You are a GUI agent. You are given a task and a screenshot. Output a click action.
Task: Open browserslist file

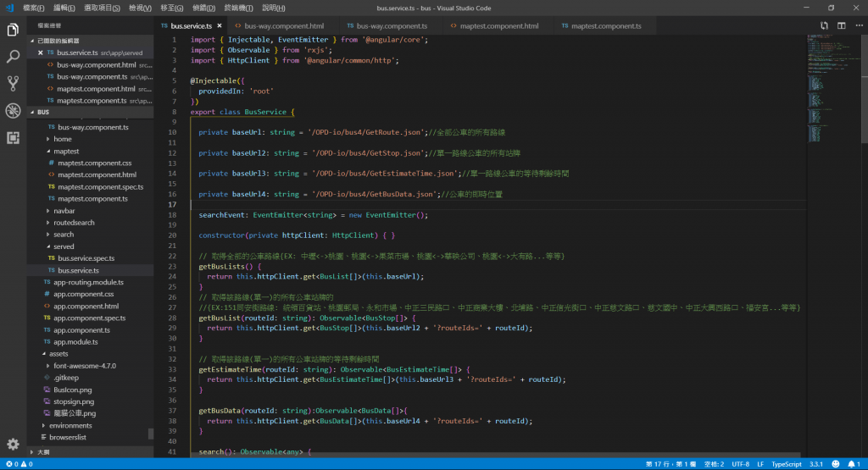67,437
